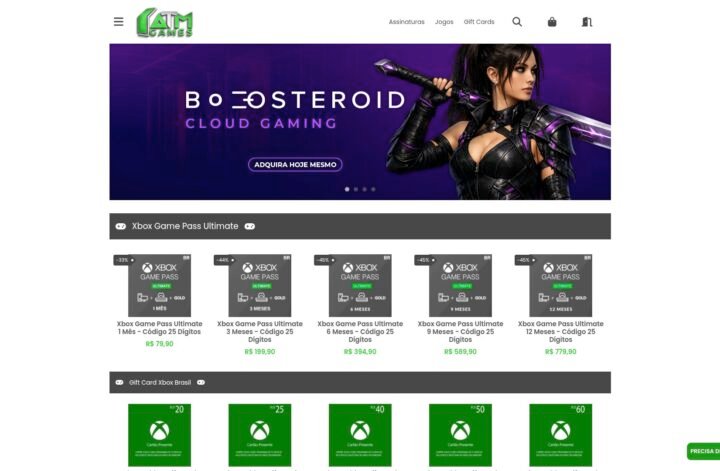Open the hamburger menu icon

(x=118, y=22)
